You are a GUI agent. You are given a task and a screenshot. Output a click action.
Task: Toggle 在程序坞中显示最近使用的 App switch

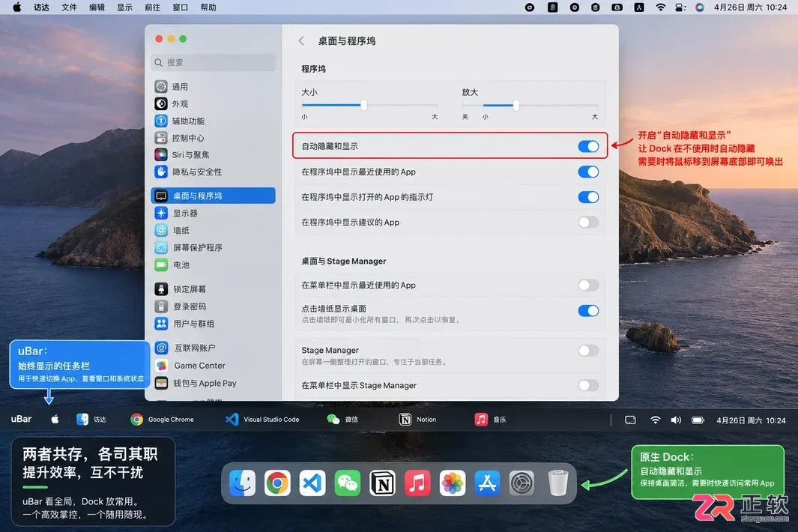click(588, 172)
